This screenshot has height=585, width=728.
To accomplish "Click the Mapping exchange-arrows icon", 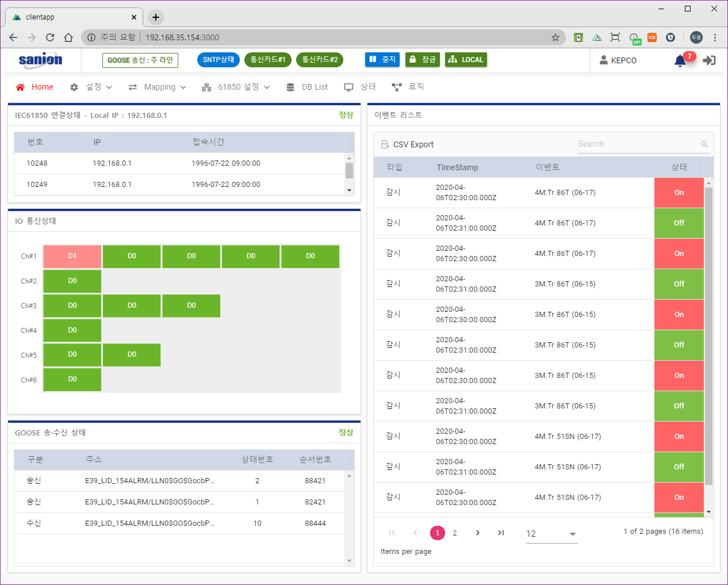I will pos(134,86).
